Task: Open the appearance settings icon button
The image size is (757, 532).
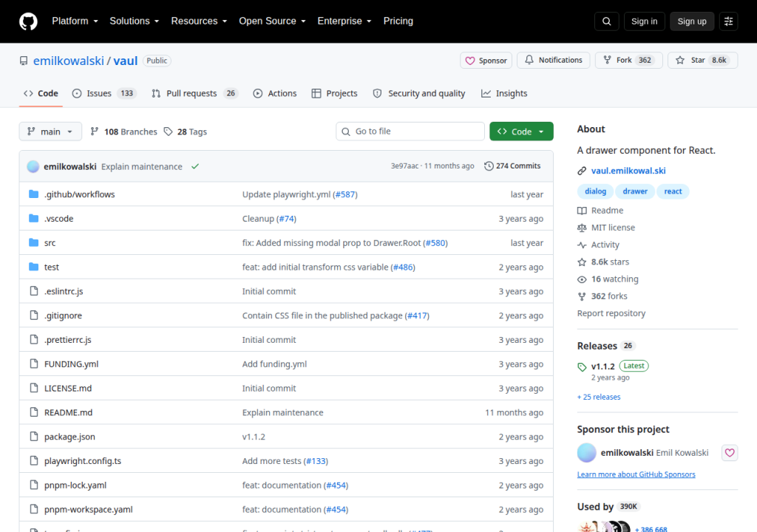Action: click(728, 21)
